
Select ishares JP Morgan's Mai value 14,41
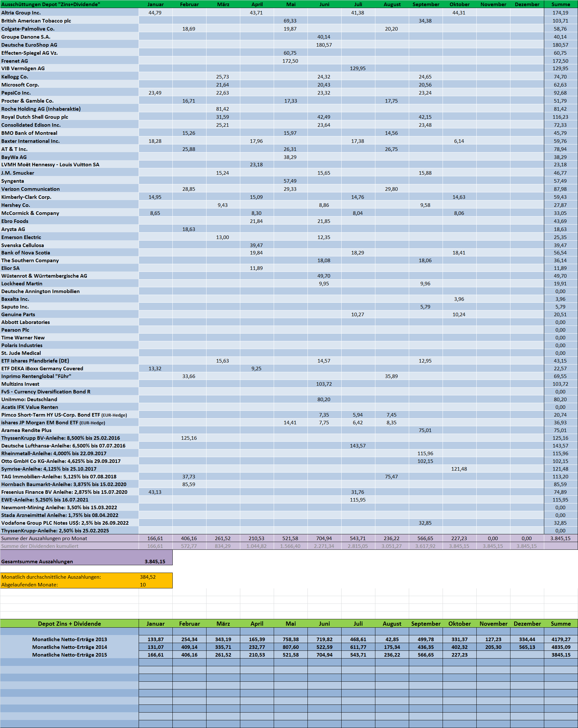(x=290, y=423)
